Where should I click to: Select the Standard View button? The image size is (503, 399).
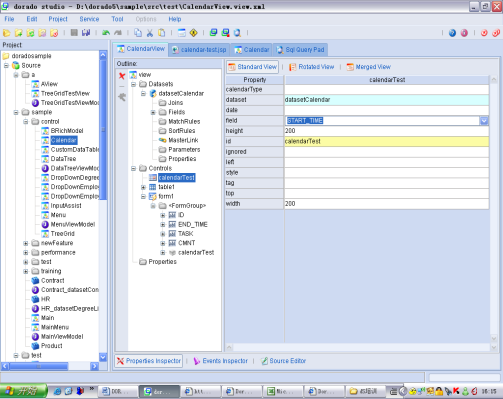tap(252, 67)
